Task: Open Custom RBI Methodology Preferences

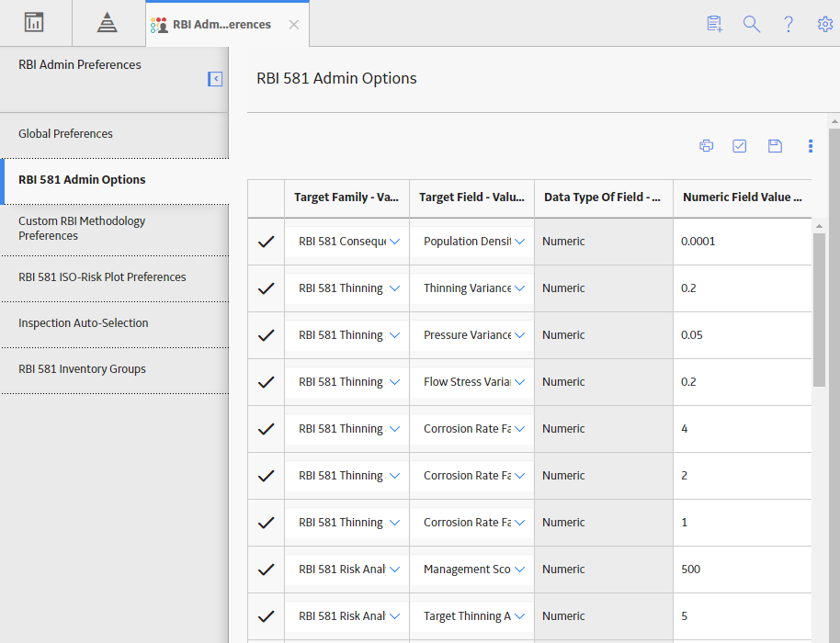Action: [114, 229]
